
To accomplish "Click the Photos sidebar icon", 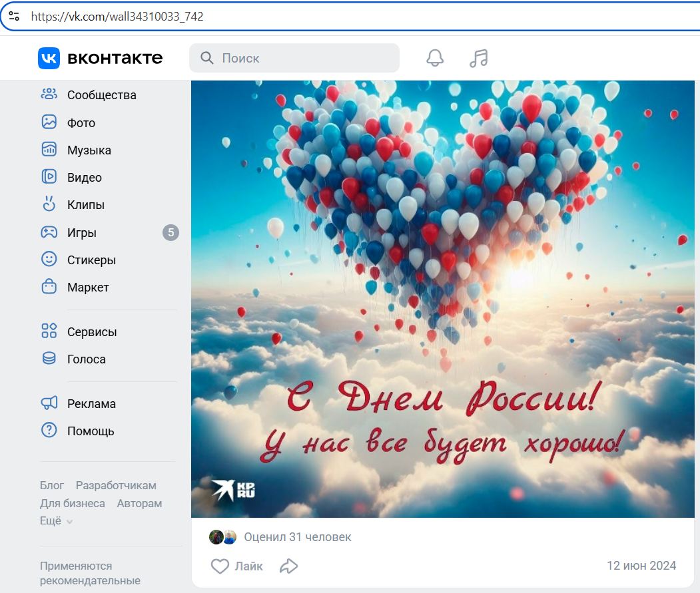I will (x=49, y=122).
